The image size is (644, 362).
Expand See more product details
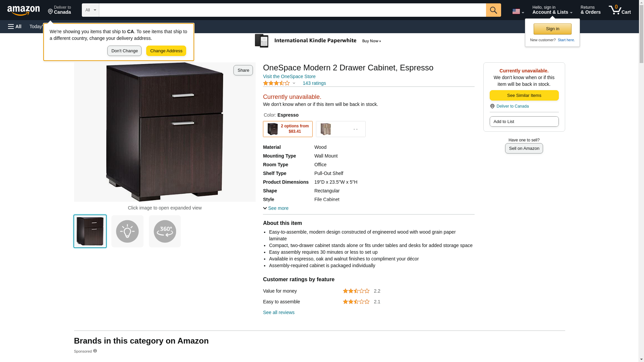coord(276,208)
